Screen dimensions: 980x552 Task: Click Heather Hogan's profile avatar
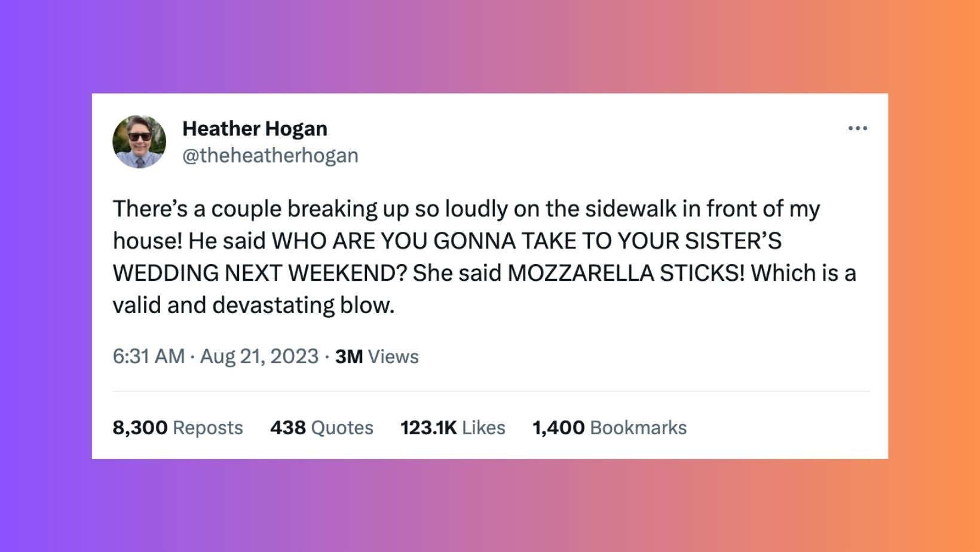pyautogui.click(x=139, y=142)
